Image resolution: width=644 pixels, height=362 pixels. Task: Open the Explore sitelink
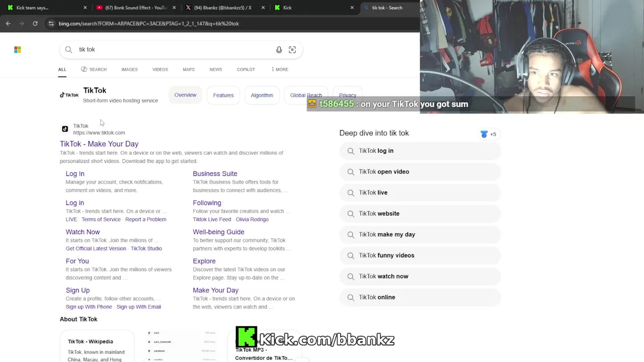click(204, 261)
